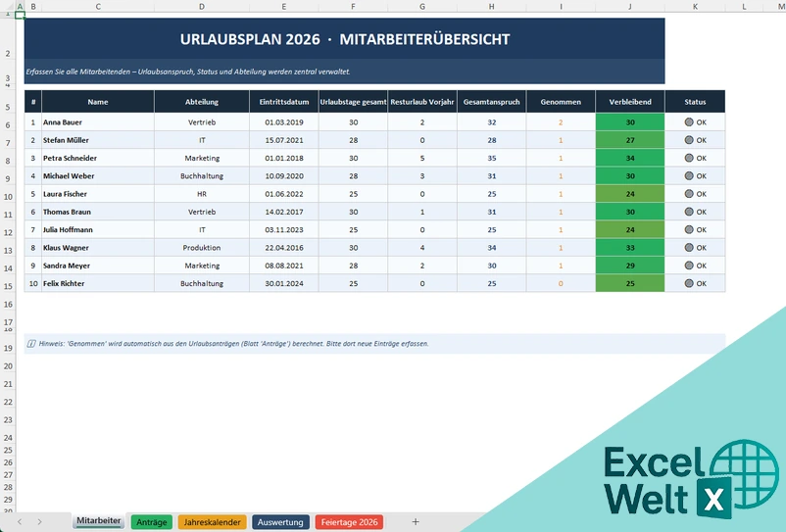Select the Auswertung sheet tab
This screenshot has height=532, width=786.
click(x=280, y=522)
